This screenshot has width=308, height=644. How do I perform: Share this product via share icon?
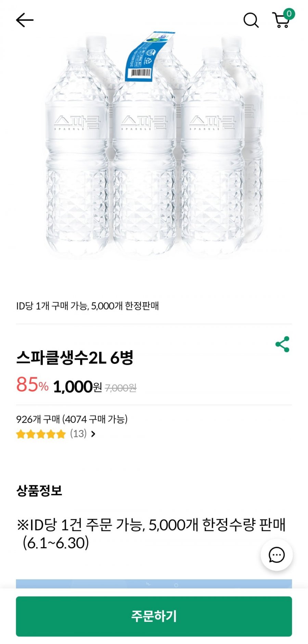(282, 344)
